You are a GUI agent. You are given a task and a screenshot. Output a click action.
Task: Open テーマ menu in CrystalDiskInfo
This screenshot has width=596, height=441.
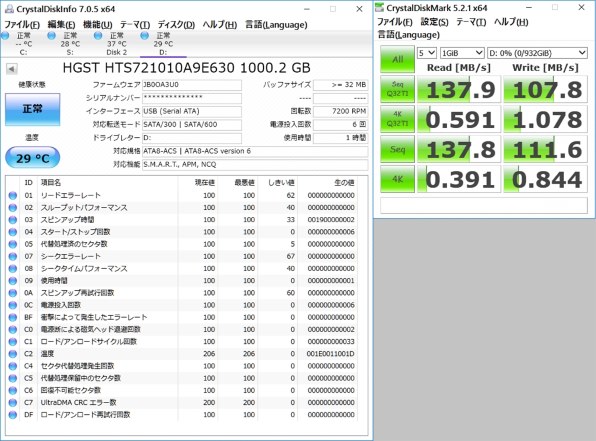(135, 25)
